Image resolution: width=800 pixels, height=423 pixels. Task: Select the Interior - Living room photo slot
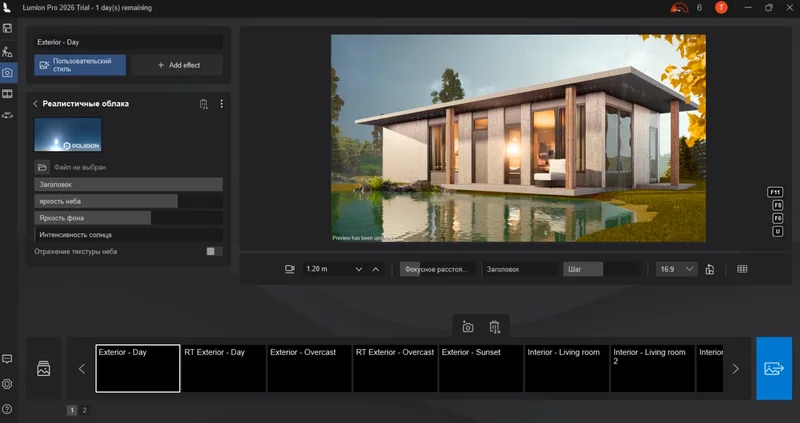pyautogui.click(x=566, y=368)
